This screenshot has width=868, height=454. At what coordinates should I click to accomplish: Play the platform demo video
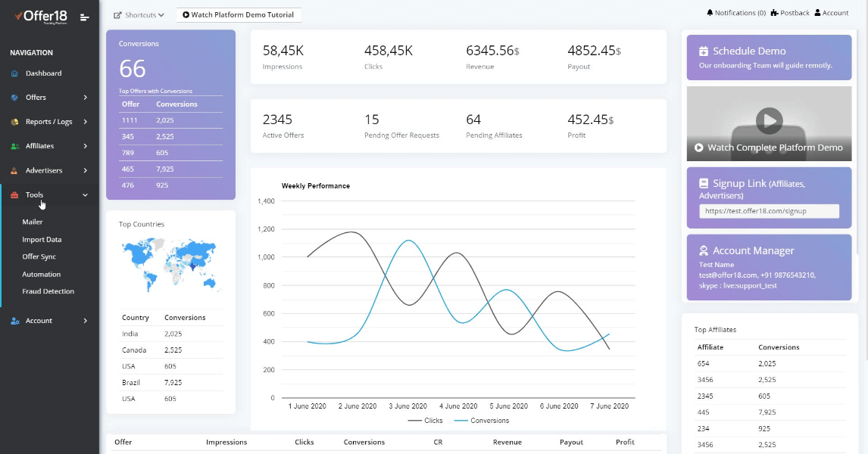pos(770,120)
